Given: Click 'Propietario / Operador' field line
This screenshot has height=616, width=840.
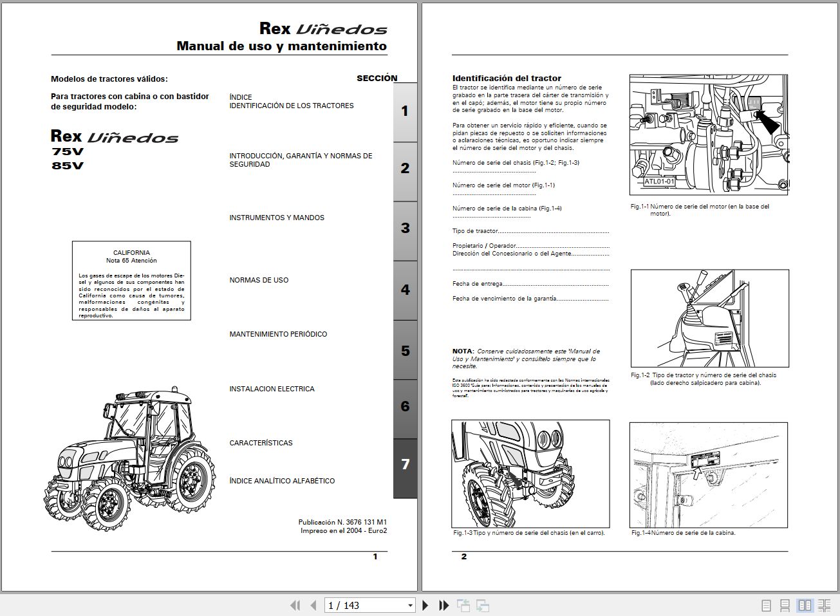Looking at the screenshot, I should coord(530,246).
